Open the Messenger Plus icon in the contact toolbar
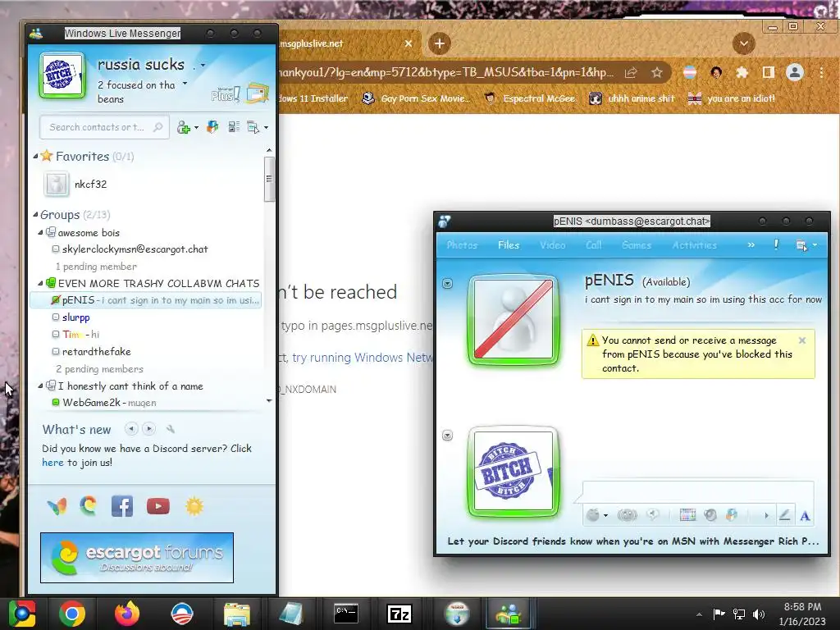840x630 pixels. point(212,127)
